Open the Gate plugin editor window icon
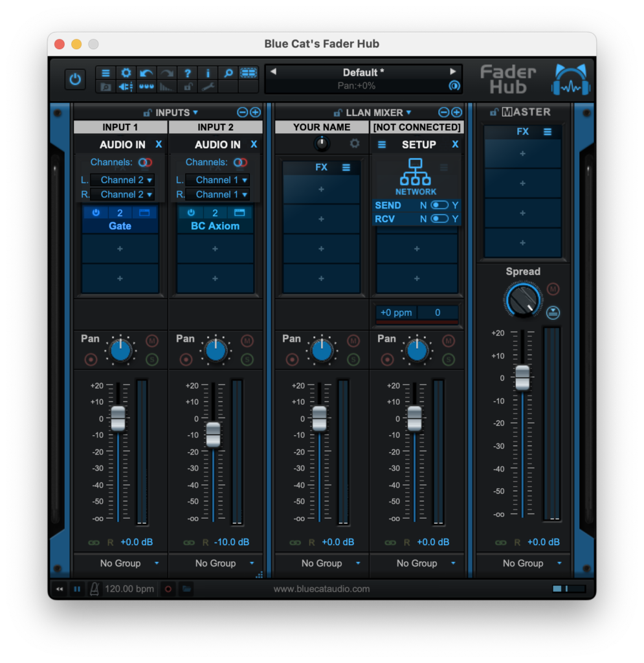The width and height of the screenshot is (644, 663). [x=144, y=212]
